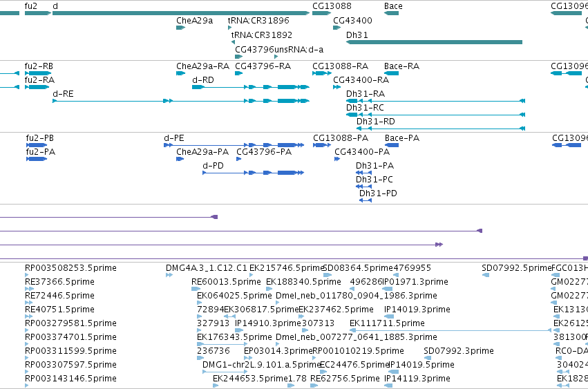Screen dimensions: 588x389
Task: Open EST EK176343.5prime
Action: 234,337
